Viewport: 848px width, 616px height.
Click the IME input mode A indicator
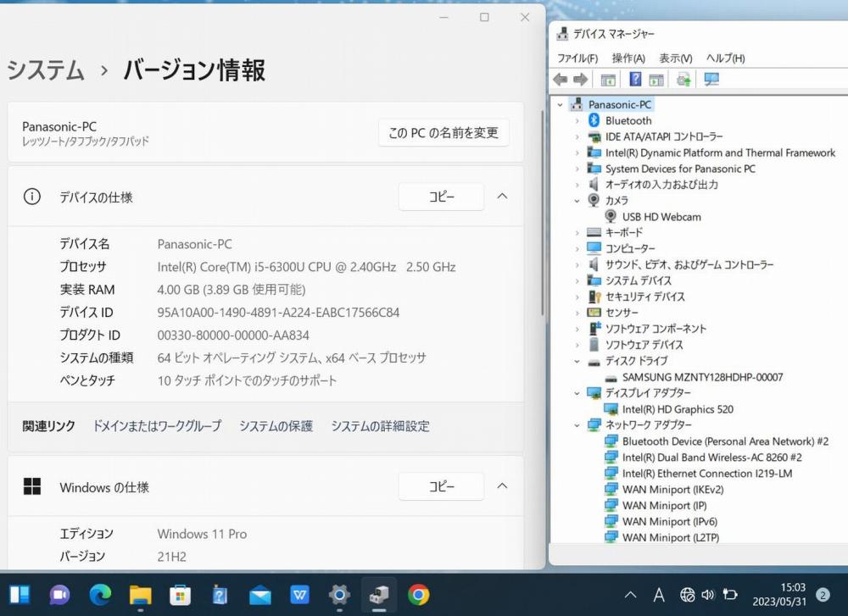[x=659, y=595]
